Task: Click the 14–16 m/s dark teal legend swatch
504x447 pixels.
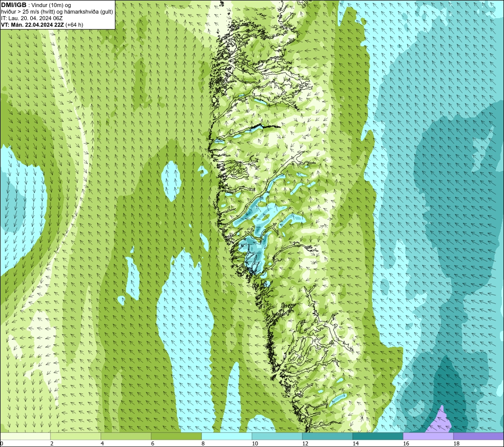Action: coord(377,436)
